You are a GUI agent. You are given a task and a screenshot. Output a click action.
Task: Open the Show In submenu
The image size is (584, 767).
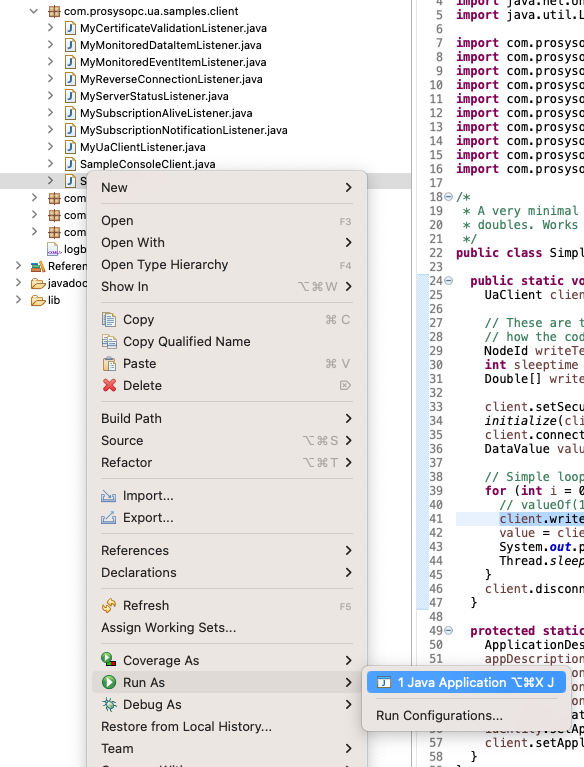tap(227, 287)
